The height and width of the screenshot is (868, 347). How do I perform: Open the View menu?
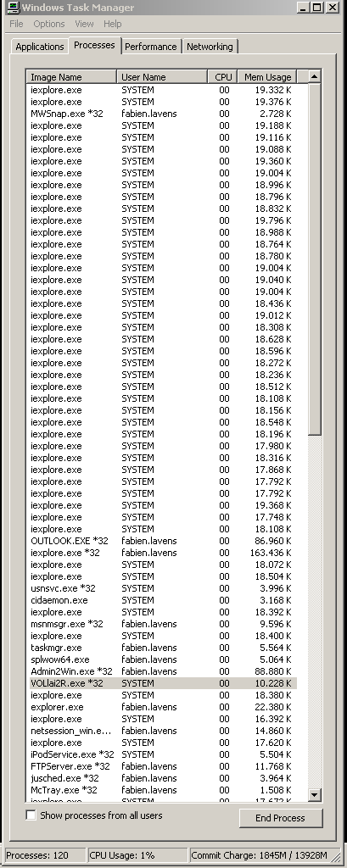pyautogui.click(x=84, y=24)
